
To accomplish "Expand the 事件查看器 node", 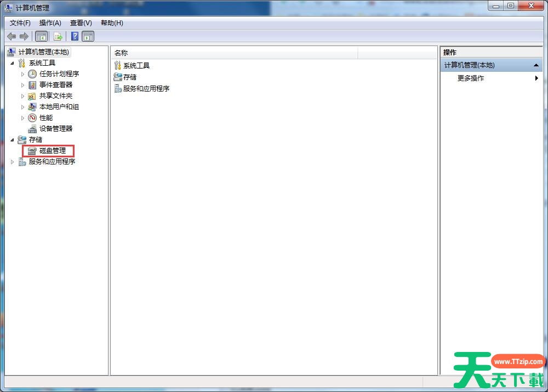I will click(22, 85).
